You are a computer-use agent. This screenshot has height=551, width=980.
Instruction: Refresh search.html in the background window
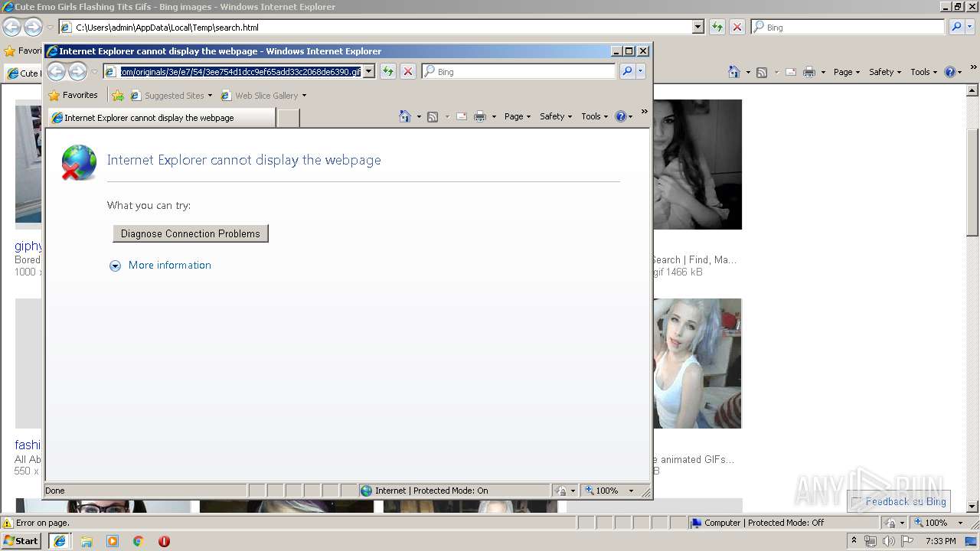click(x=717, y=27)
